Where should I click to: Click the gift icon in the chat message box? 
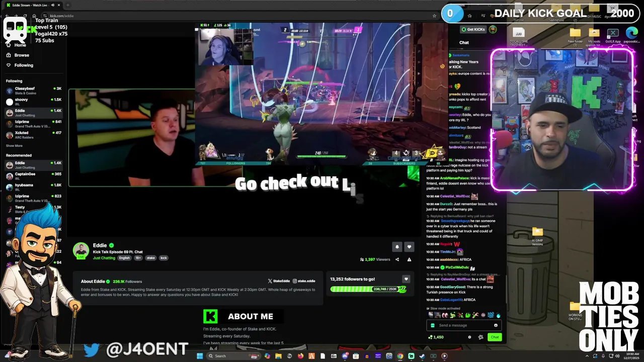[433, 325]
